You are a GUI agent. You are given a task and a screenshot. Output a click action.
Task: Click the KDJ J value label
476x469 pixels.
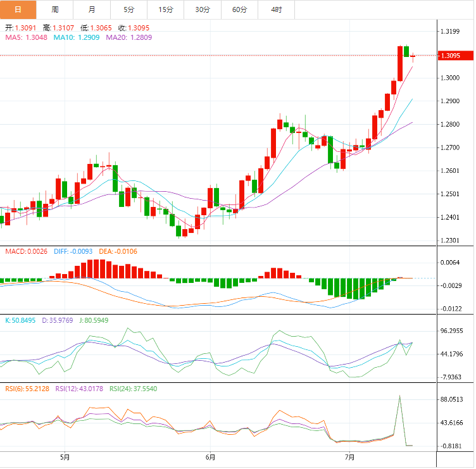[x=92, y=320]
